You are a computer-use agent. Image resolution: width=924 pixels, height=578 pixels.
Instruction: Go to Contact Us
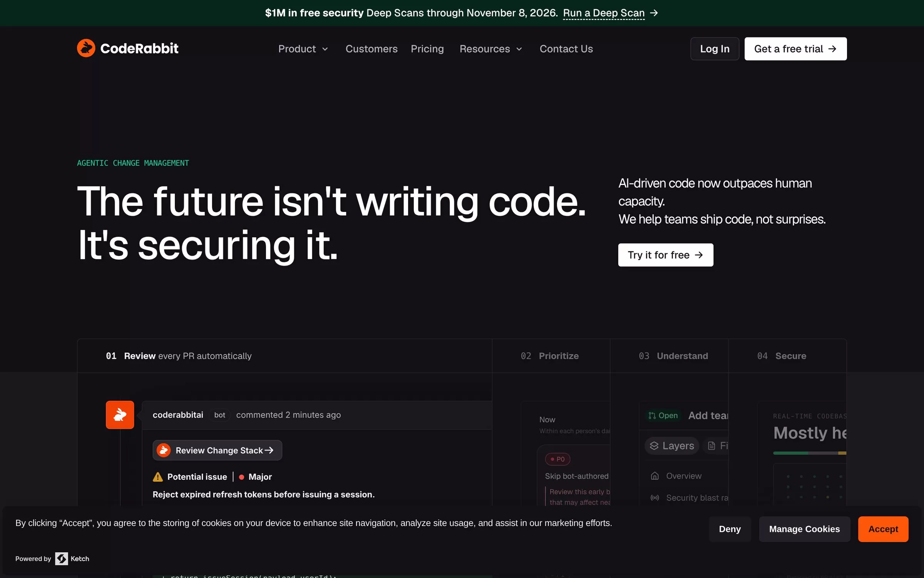pyautogui.click(x=566, y=49)
